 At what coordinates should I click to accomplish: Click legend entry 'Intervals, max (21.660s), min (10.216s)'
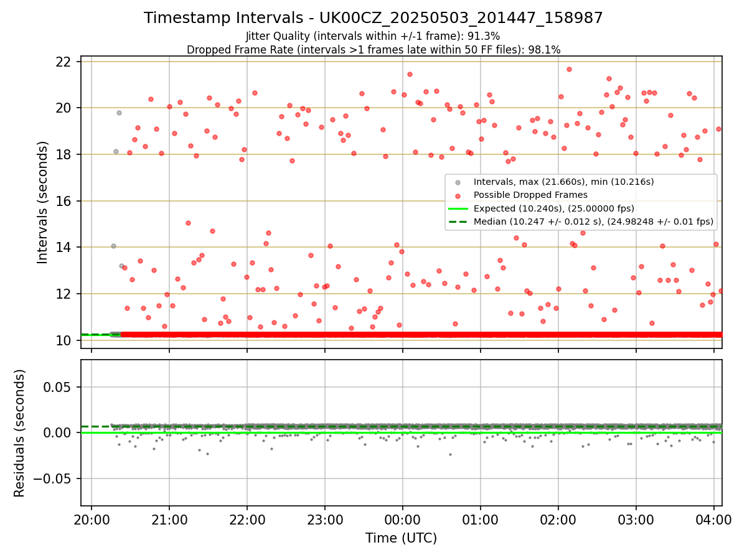[563, 182]
